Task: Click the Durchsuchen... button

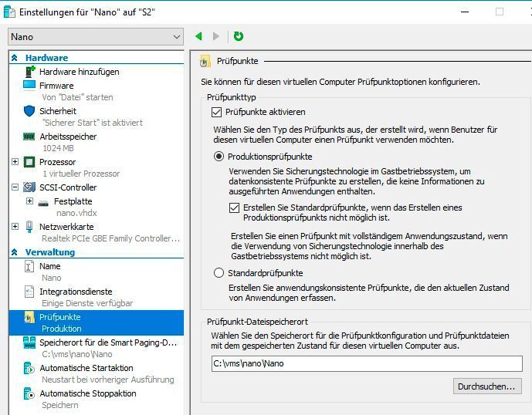Action: [x=487, y=386]
